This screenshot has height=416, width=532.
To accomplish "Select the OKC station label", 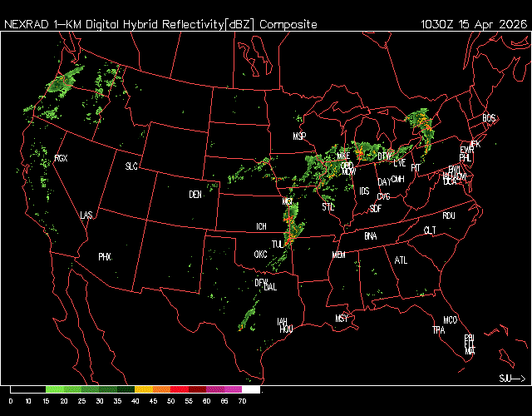I will [260, 255].
